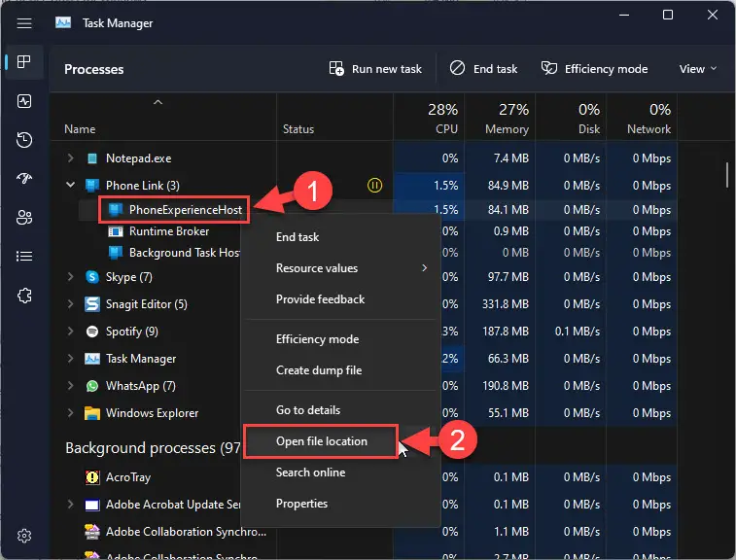Open the hamburger navigation menu

tap(24, 23)
